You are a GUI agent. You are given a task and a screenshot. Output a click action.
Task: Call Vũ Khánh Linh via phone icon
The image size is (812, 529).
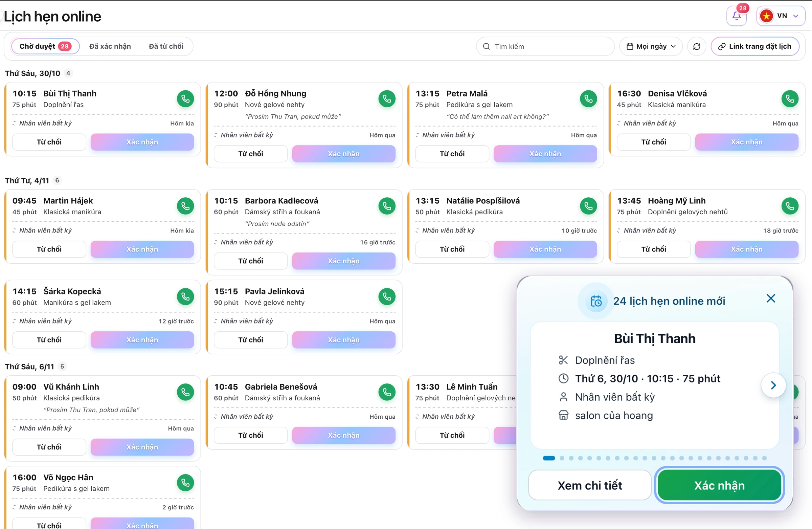tap(185, 393)
